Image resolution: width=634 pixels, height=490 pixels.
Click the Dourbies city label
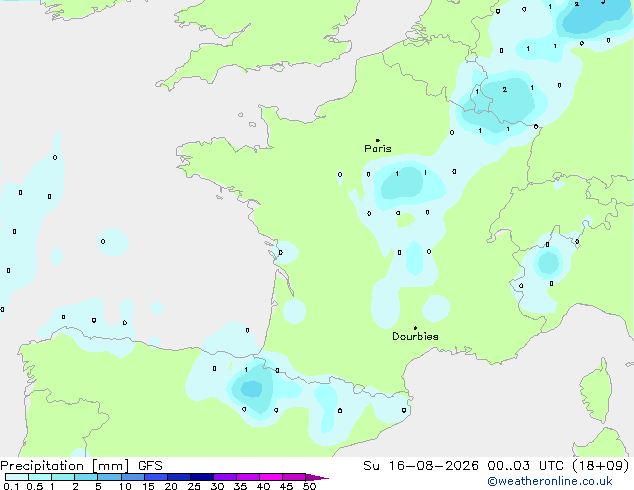[415, 336]
